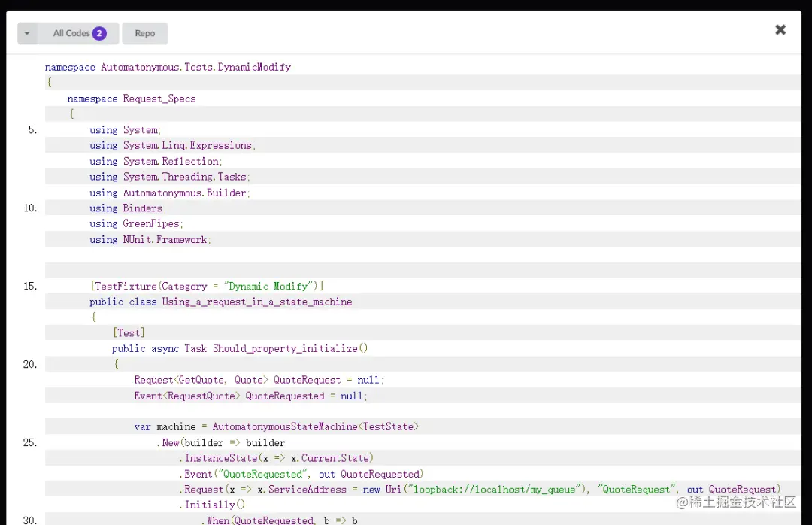
Task: Click the '.Event("QuoteRequested"' line
Action: (301, 474)
